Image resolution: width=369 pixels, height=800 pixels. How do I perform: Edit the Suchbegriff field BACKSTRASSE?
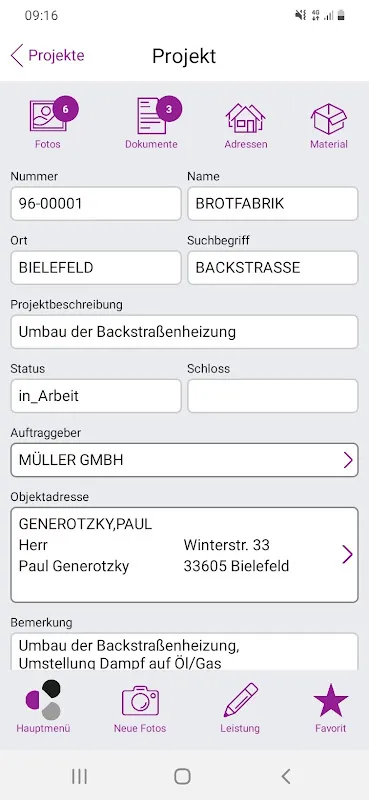[x=273, y=267]
